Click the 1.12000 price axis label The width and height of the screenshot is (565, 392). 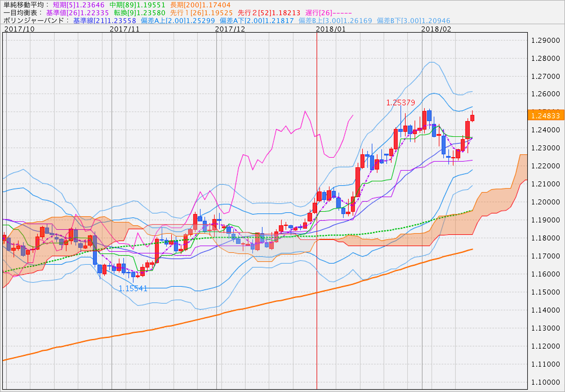click(x=546, y=346)
